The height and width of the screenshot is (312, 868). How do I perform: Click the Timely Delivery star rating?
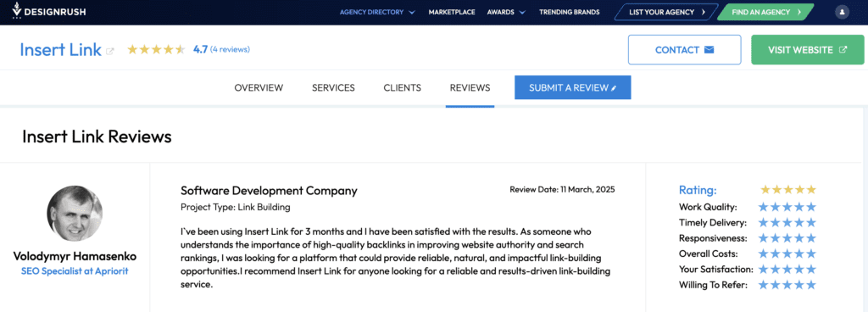787,222
